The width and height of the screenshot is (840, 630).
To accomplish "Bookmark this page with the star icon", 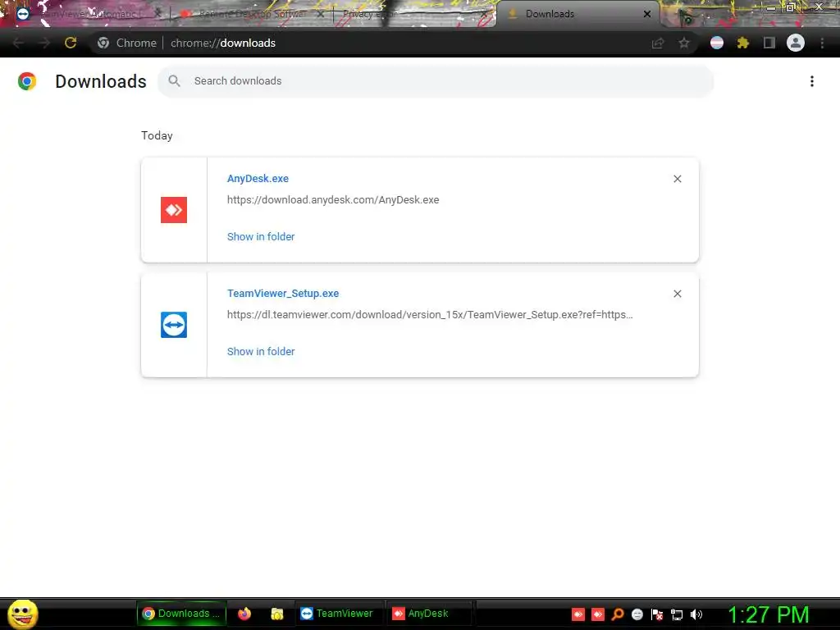I will pos(684,43).
